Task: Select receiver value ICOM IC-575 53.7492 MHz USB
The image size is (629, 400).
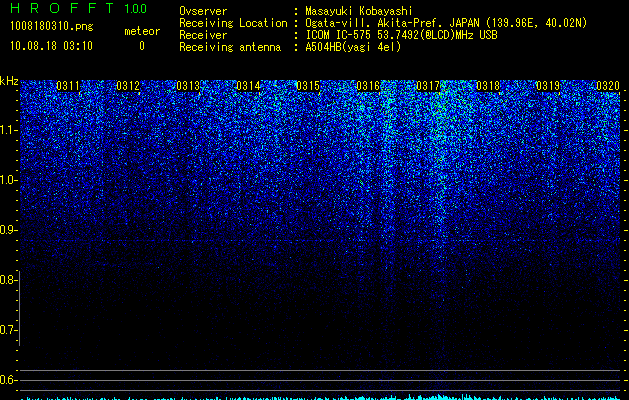Action: [401, 35]
